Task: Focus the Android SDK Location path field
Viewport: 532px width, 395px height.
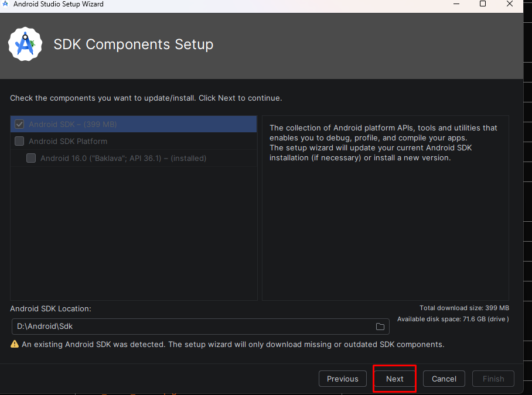Action: pos(200,327)
